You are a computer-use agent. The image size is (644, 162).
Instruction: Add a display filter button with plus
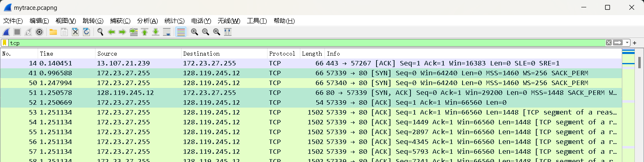point(635,43)
